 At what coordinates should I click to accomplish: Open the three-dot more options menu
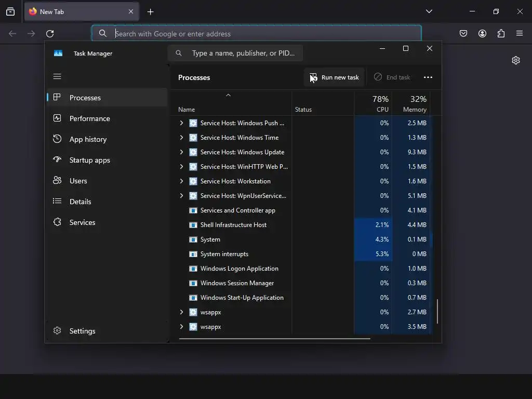428,77
